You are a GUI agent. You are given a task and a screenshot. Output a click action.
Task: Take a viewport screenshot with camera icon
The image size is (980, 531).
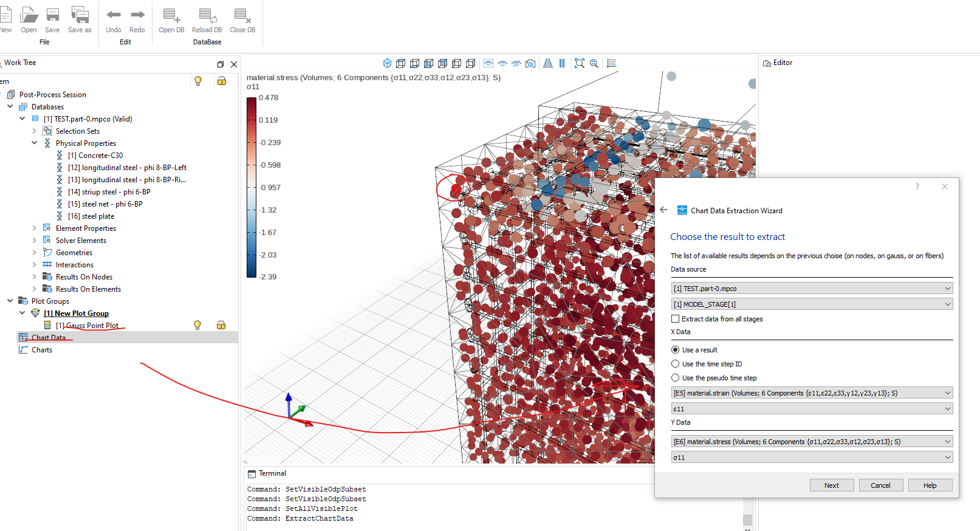530,63
